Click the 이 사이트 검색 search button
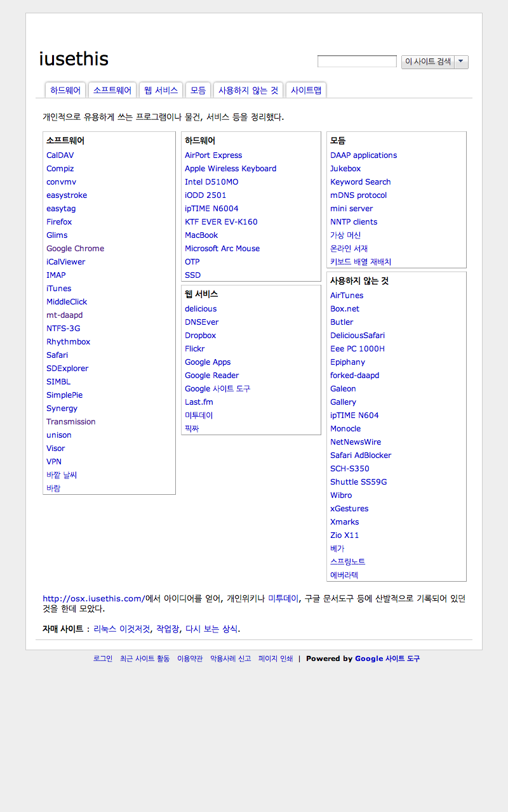508x812 pixels. 428,62
